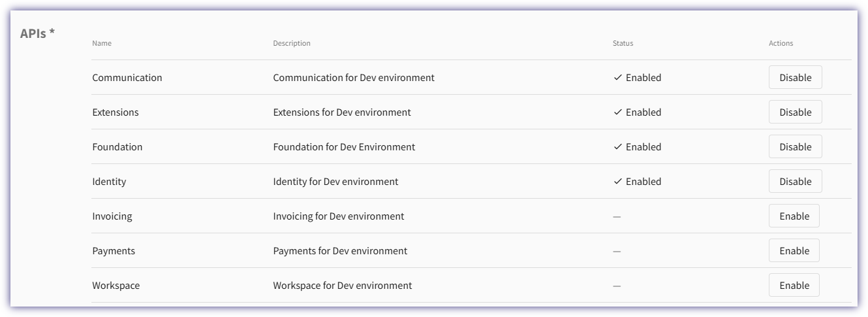Viewport: 868px width, 317px height.
Task: Disable the Extensions API
Action: 795,112
